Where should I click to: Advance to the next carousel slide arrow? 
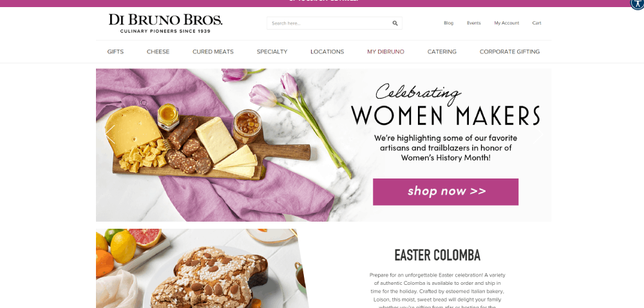[538, 134]
